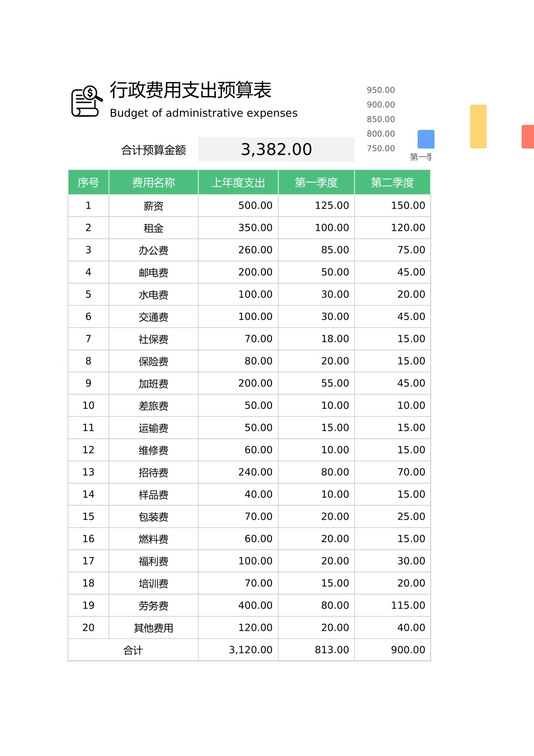Image resolution: width=534 pixels, height=756 pixels.
Task: Click the English subtitle Budget of administrative expenses
Action: pos(203,113)
